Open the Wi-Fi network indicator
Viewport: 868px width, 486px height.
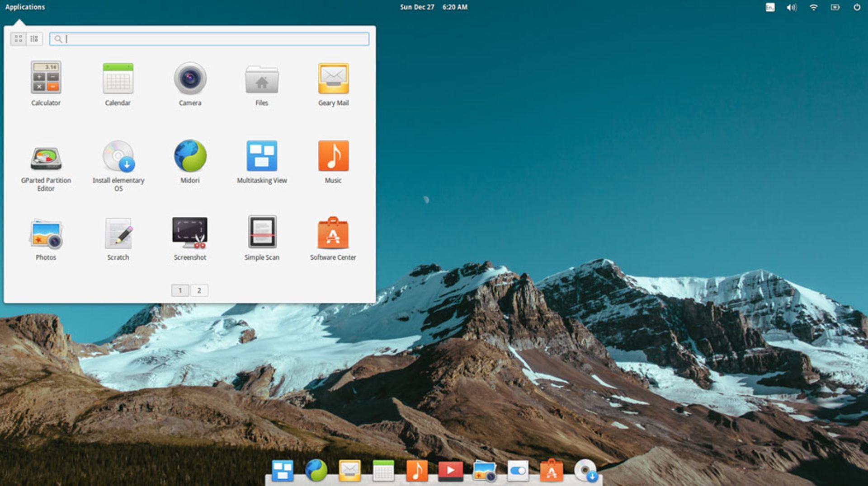[x=814, y=7]
